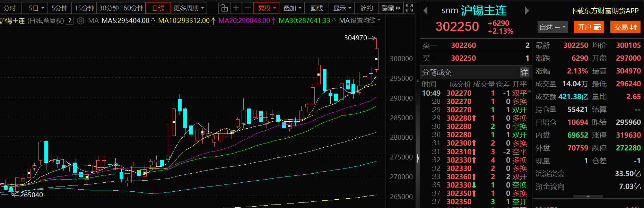This screenshot has width=644, height=208.
Task: Open 下载东方财富期货APP link
Action: (x=604, y=11)
